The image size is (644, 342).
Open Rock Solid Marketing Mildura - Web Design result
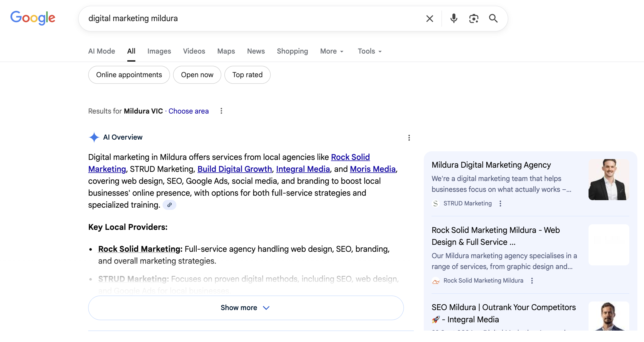coord(496,236)
